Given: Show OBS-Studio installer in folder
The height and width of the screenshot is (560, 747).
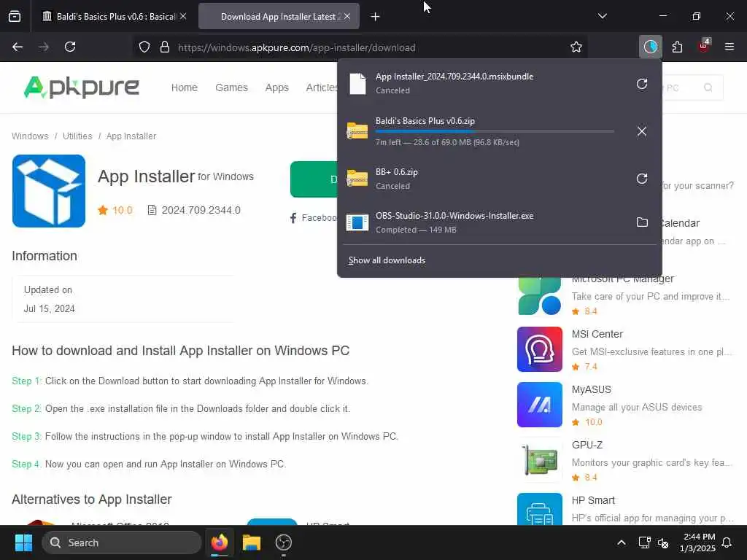Looking at the screenshot, I should 642,222.
